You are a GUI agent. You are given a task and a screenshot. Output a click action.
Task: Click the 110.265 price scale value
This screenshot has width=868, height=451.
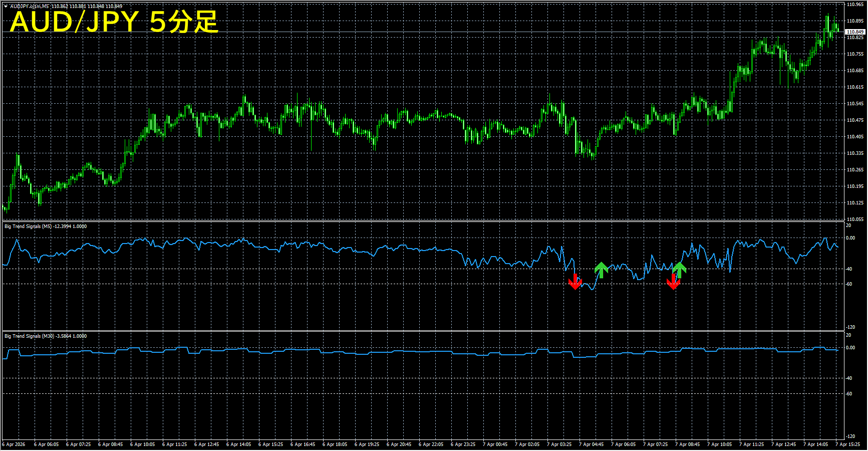[855, 170]
